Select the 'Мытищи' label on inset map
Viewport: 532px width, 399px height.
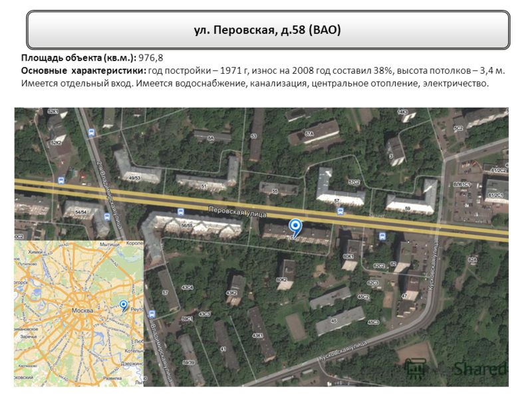(109, 244)
